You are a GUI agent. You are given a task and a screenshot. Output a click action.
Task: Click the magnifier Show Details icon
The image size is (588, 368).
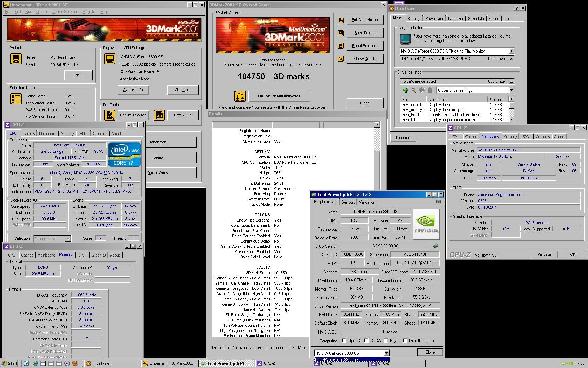pyautogui.click(x=341, y=59)
